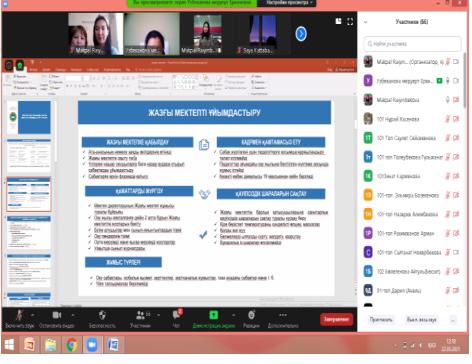Click the green Share Screen icon

213,315
